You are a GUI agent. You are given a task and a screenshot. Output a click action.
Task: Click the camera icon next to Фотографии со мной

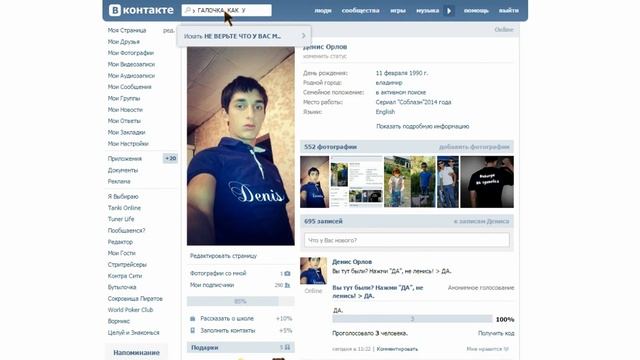287,273
